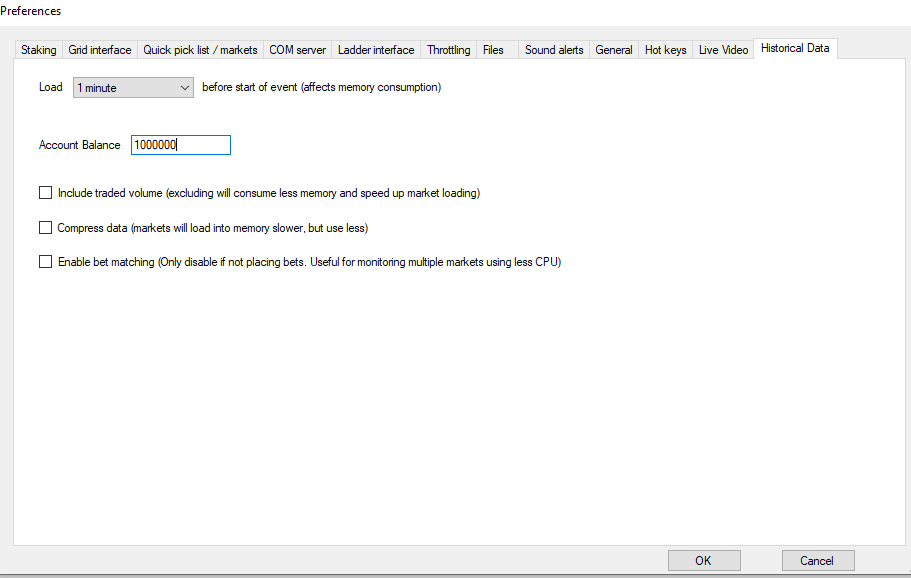
Task: Switch to the Throttling tab
Action: pyautogui.click(x=449, y=50)
